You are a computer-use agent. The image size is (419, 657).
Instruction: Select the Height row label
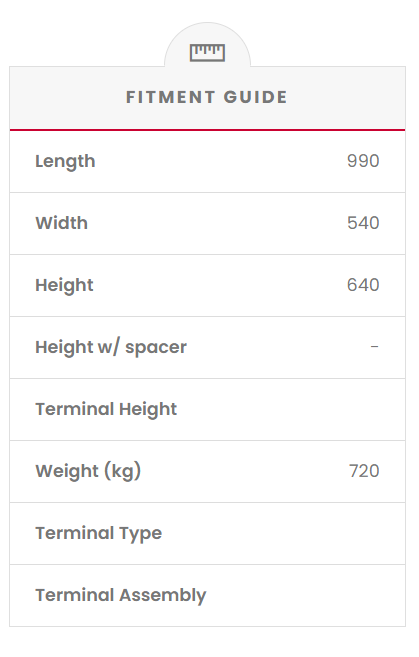pyautogui.click(x=65, y=286)
